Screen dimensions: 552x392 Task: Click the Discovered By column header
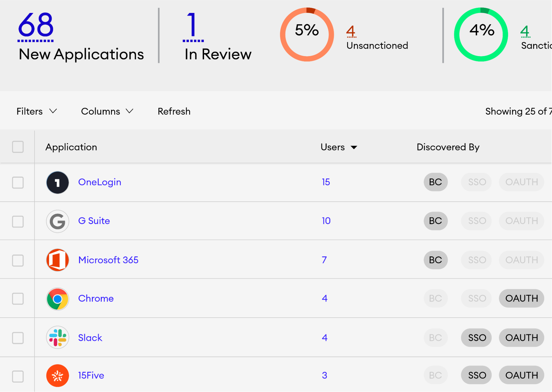tap(448, 147)
